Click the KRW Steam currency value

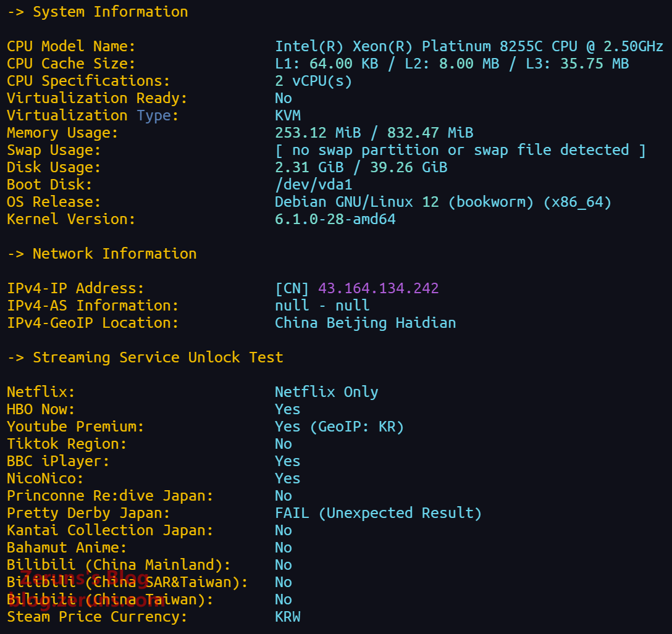click(x=288, y=617)
